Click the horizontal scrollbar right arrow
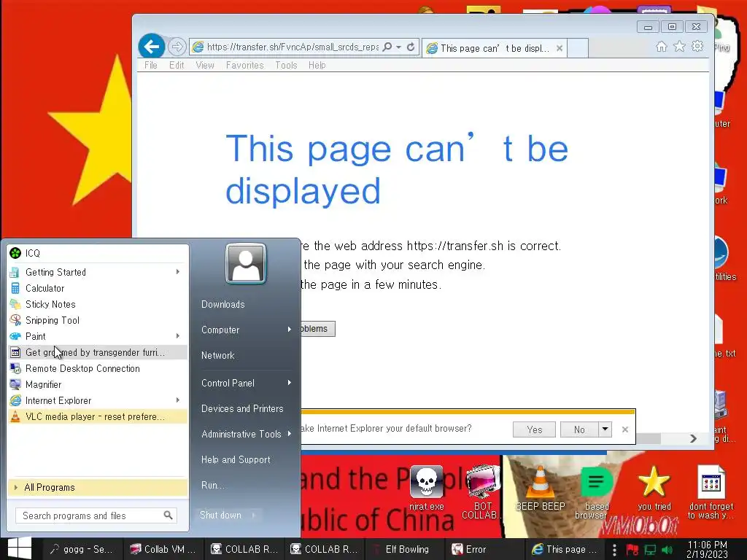The width and height of the screenshot is (747, 560). tap(693, 438)
